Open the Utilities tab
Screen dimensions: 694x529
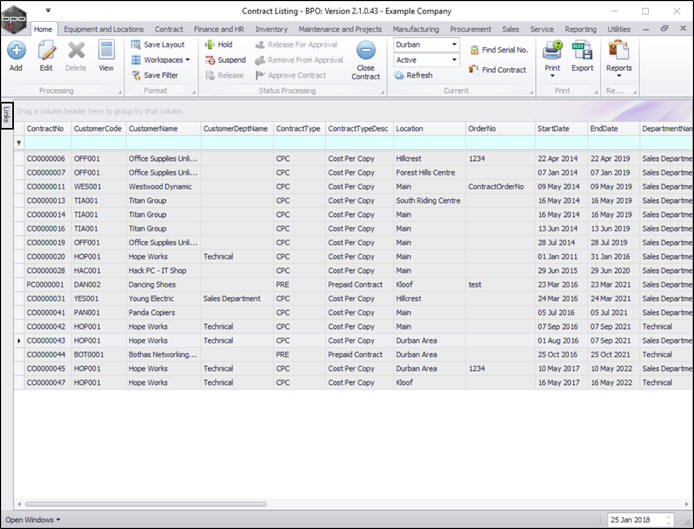(x=619, y=29)
